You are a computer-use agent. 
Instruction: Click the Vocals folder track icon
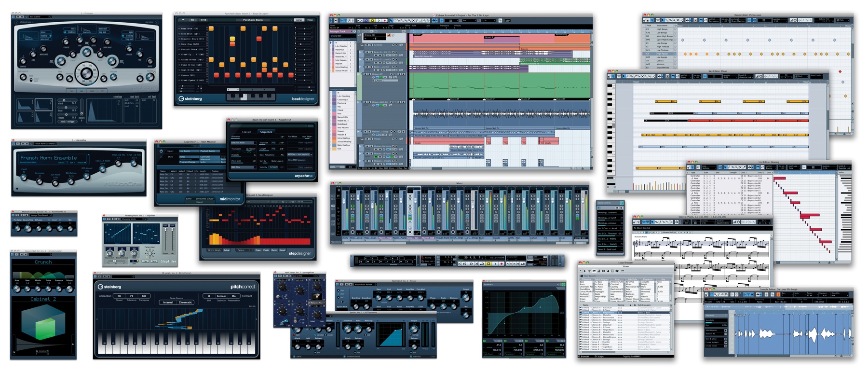(x=362, y=139)
